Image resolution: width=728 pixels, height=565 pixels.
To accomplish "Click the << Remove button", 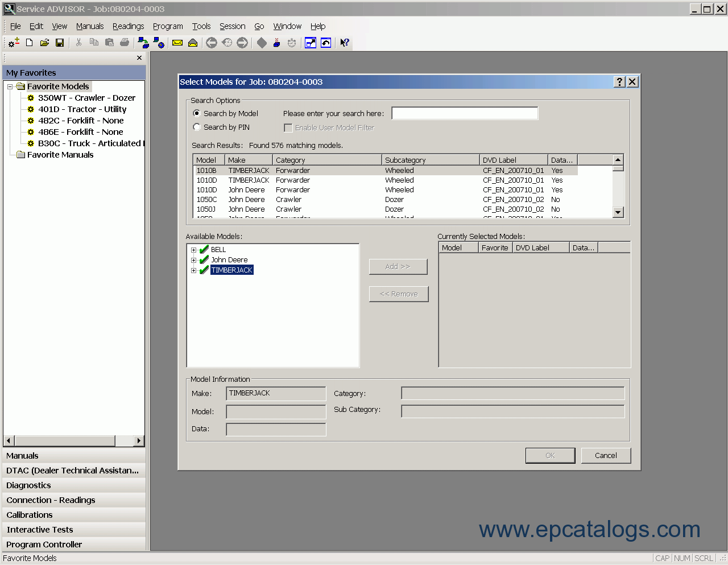I will tap(399, 294).
